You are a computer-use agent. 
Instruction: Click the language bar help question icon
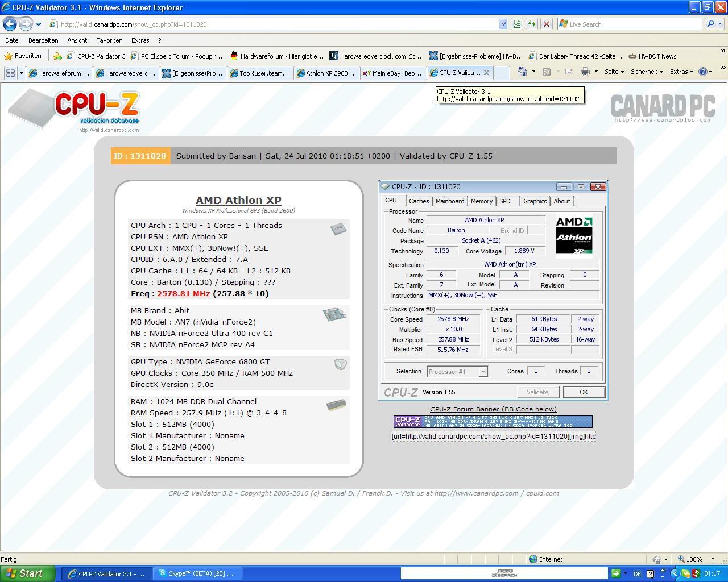tap(650, 573)
